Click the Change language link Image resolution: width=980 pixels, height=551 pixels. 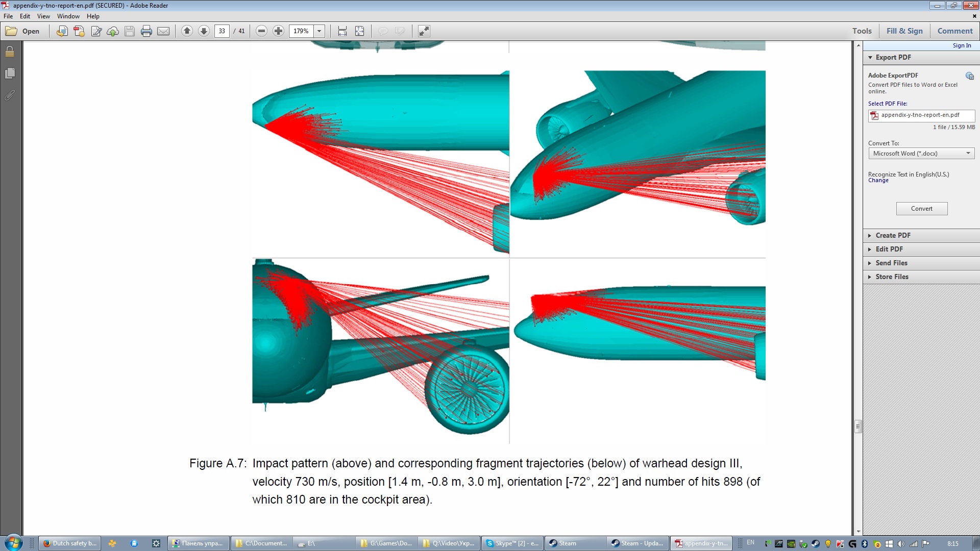(x=878, y=181)
